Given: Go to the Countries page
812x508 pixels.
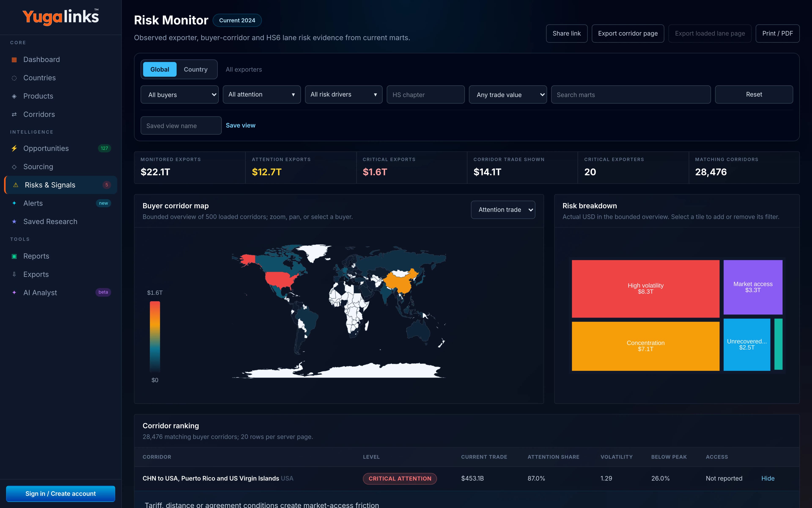Looking at the screenshot, I should click(x=61, y=78).
